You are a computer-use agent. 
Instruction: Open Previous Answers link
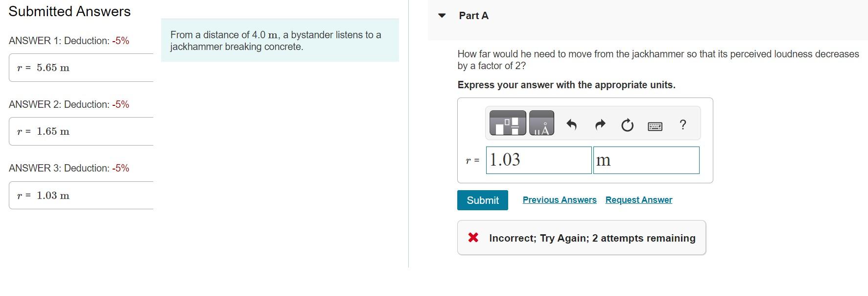coord(560,200)
